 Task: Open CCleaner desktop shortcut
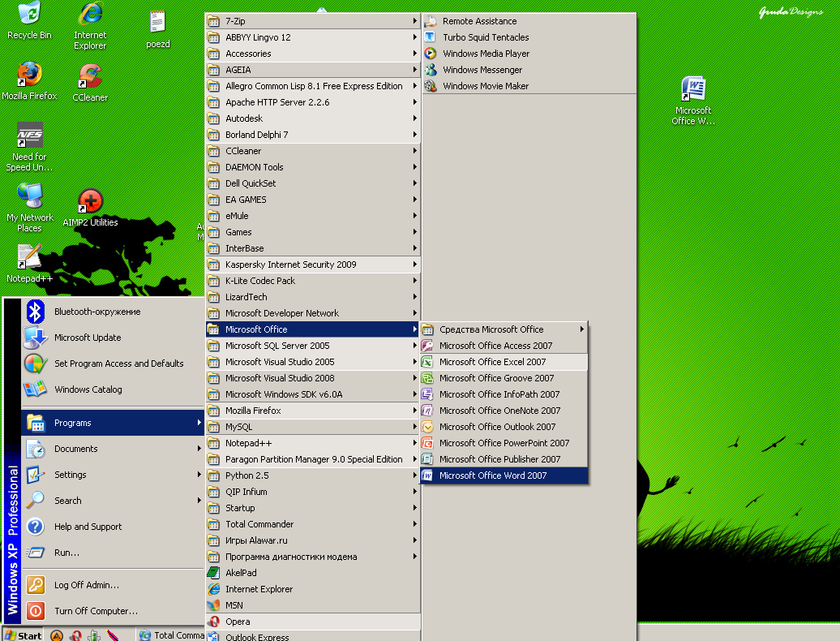[x=90, y=83]
